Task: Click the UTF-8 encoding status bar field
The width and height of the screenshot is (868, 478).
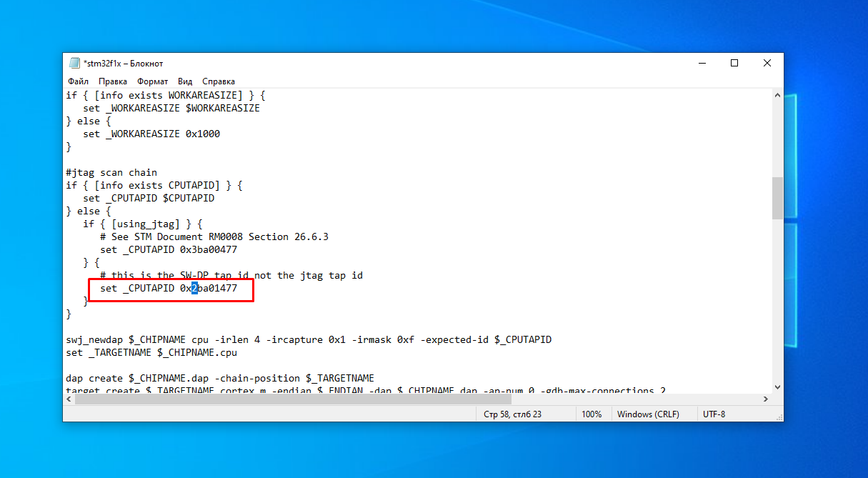Action: coord(714,414)
